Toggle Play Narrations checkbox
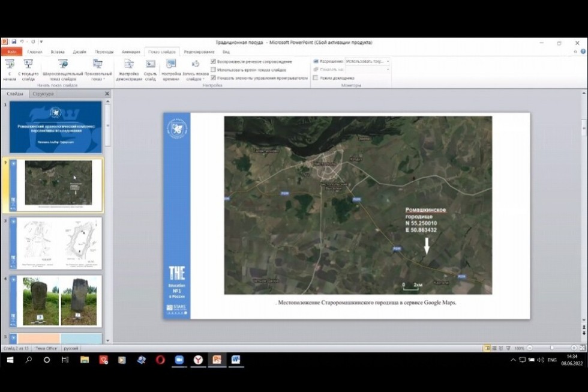The image size is (588, 392). point(214,61)
